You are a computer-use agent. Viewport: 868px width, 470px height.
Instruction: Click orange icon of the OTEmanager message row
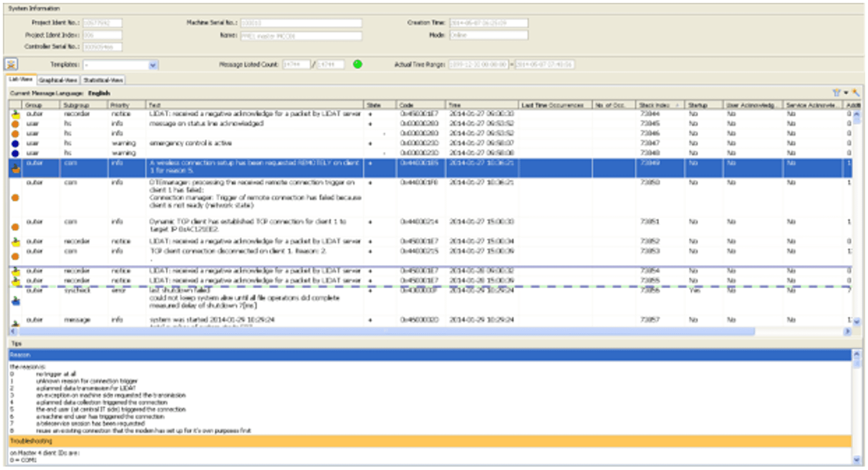coord(15,198)
